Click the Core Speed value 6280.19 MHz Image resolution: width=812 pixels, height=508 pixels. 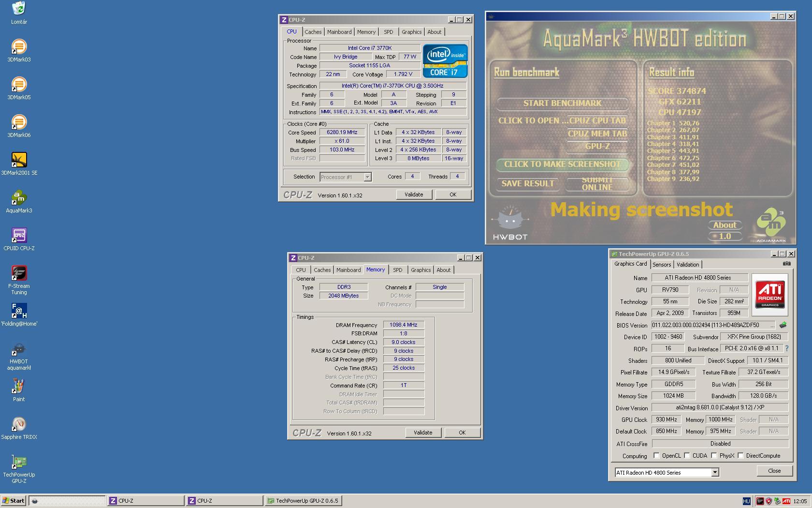pos(342,132)
